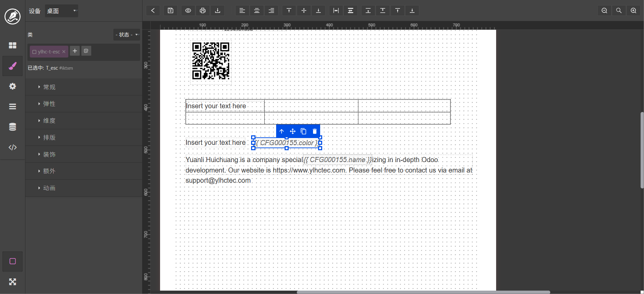This screenshot has width=644, height=294.
Task: Click the back arrow in top toolbar
Action: point(153,10)
